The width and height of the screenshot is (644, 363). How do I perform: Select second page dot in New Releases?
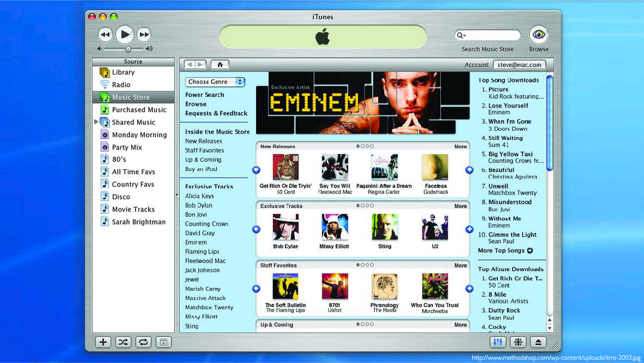[x=363, y=146]
